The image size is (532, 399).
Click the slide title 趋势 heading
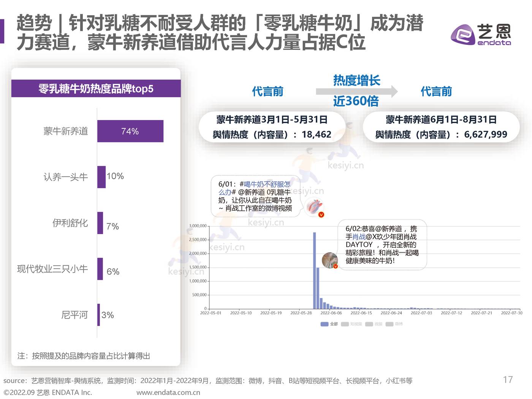coord(220,32)
